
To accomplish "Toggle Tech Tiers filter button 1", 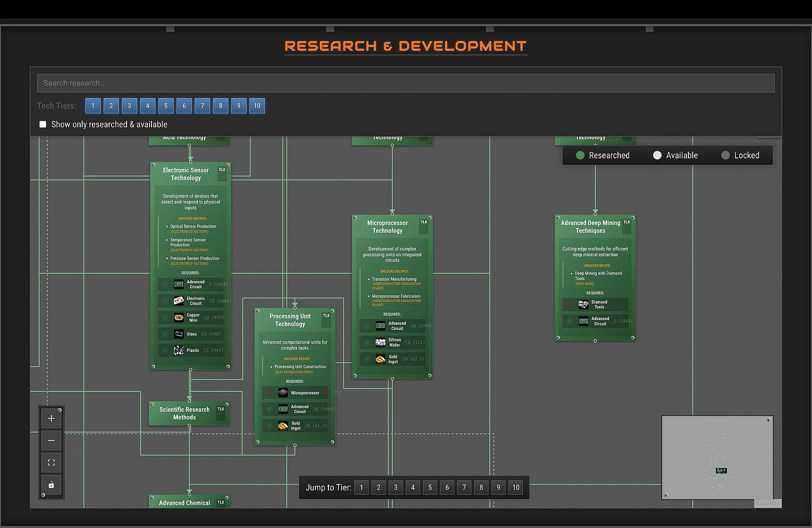I will pos(93,106).
